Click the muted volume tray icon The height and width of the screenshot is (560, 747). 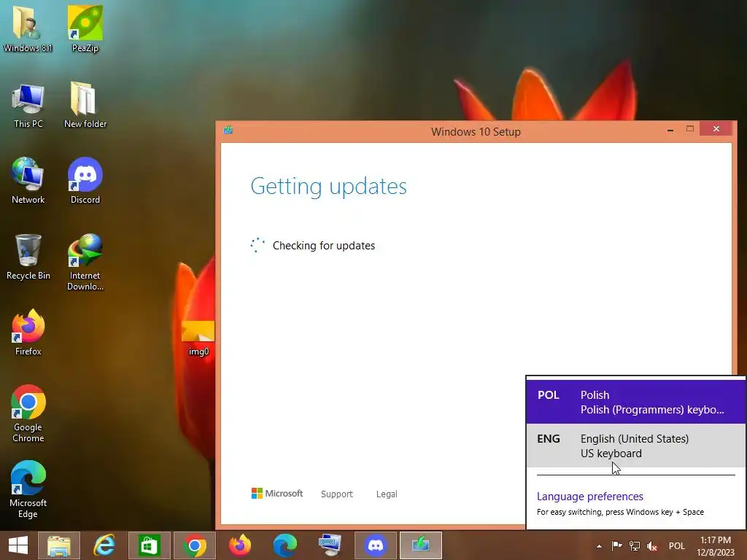tap(651, 546)
